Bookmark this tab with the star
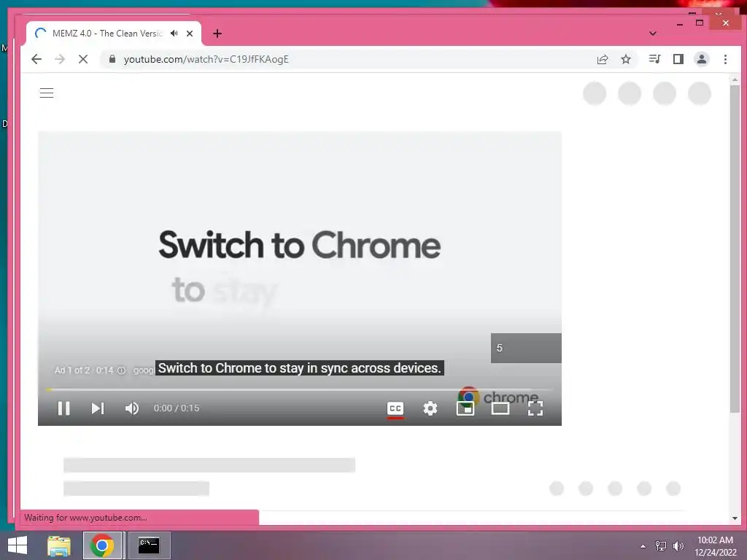This screenshot has height=560, width=747. click(625, 59)
